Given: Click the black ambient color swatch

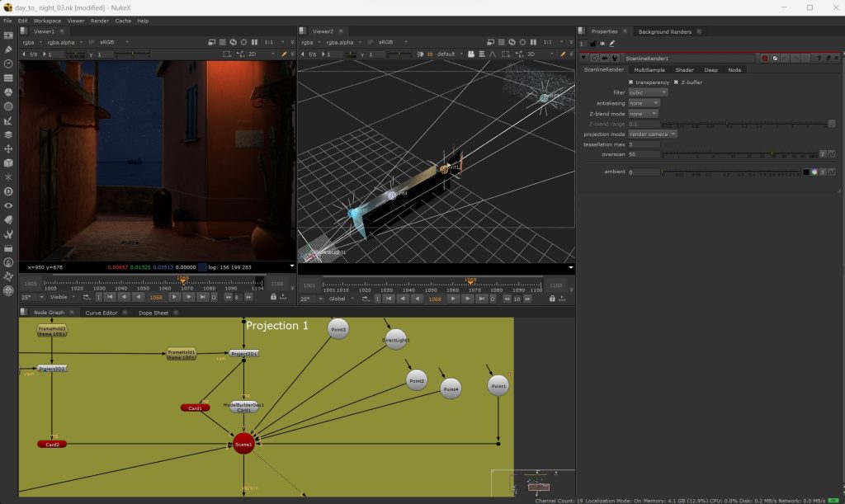Looking at the screenshot, I should (805, 172).
